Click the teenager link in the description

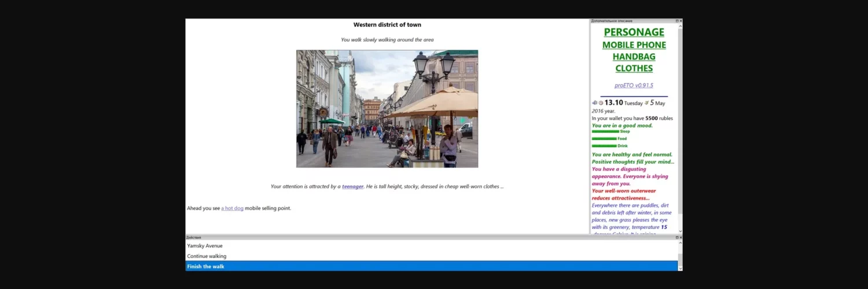point(352,187)
